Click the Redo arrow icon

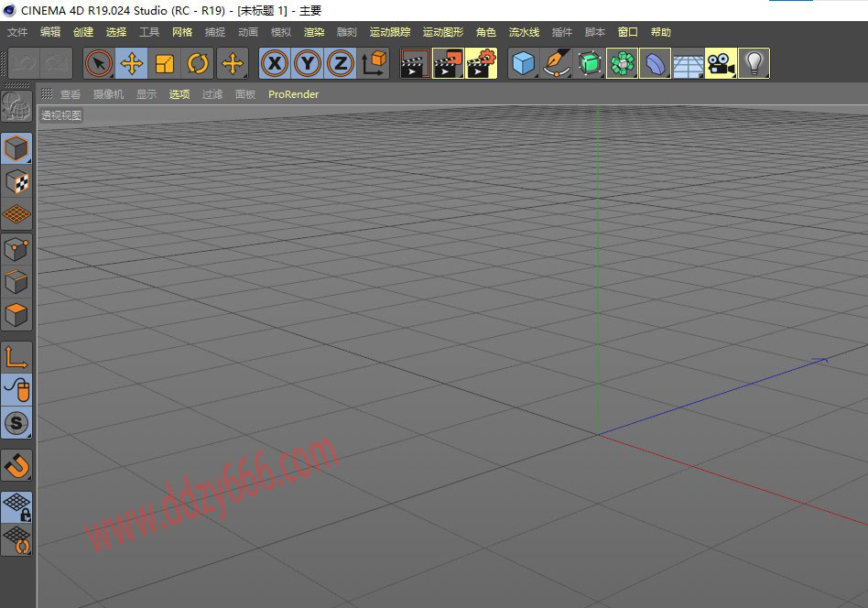click(x=57, y=63)
